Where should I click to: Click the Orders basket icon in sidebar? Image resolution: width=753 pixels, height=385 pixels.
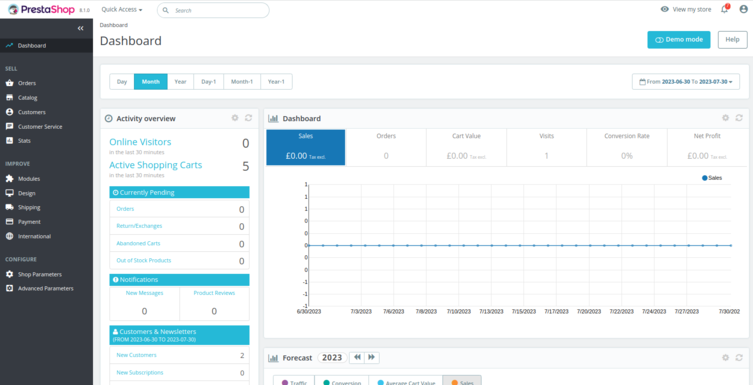point(9,83)
